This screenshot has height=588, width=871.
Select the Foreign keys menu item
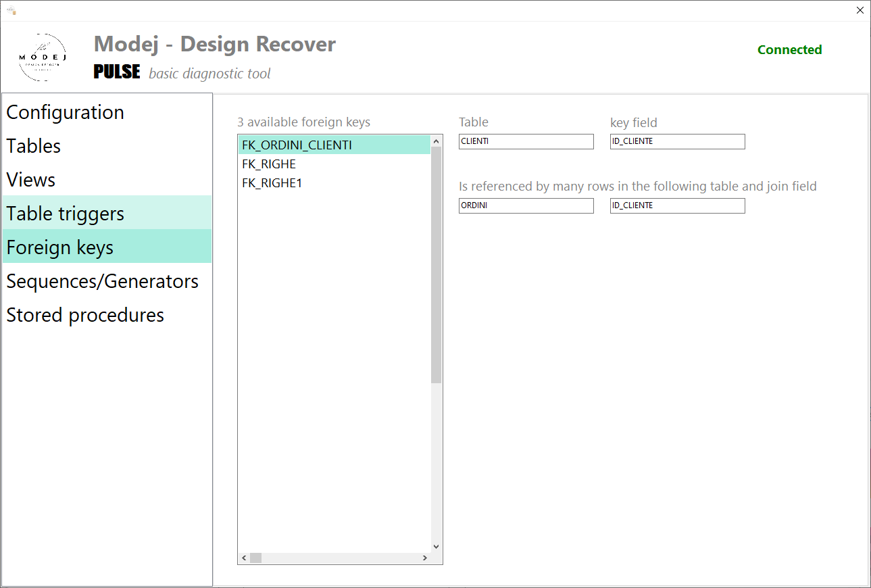107,246
